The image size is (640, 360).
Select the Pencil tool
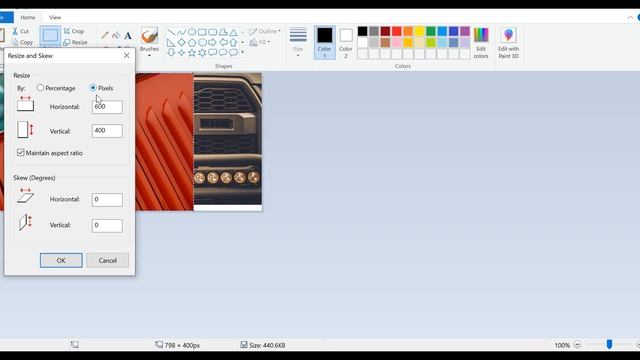tap(104, 36)
